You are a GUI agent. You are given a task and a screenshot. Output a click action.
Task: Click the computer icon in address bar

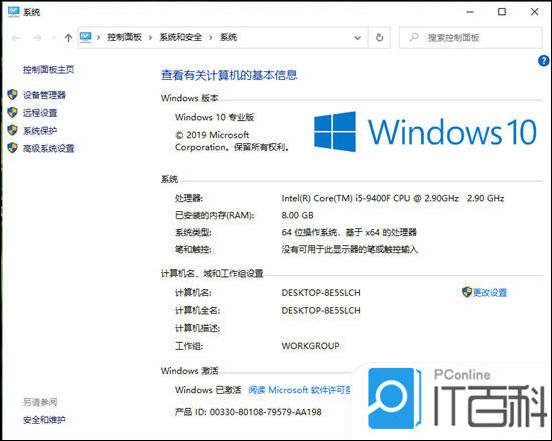[86, 37]
